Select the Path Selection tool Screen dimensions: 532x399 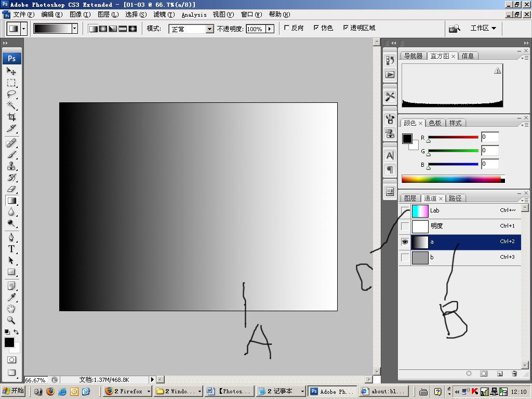tap(11, 261)
